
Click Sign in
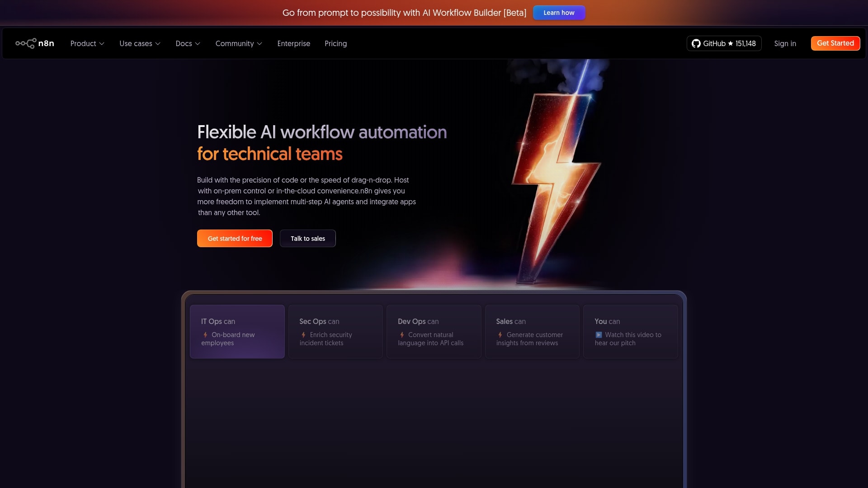click(785, 43)
